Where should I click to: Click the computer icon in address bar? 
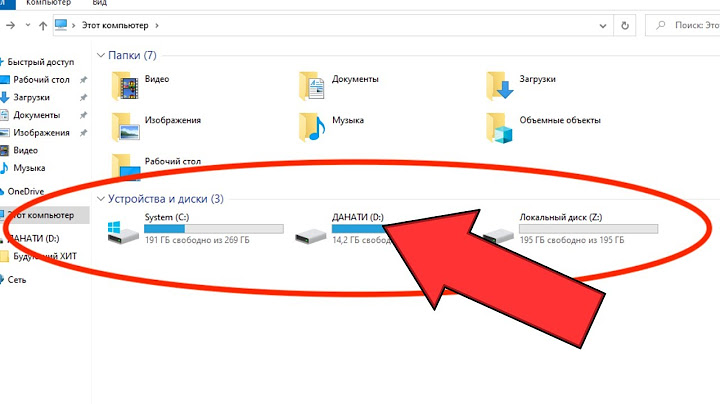[61, 25]
